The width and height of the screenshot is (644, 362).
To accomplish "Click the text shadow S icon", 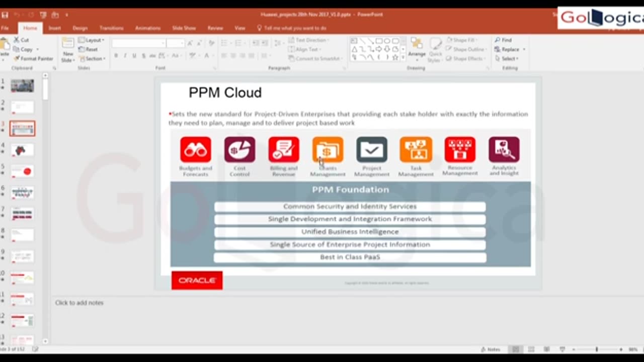I will (x=144, y=56).
